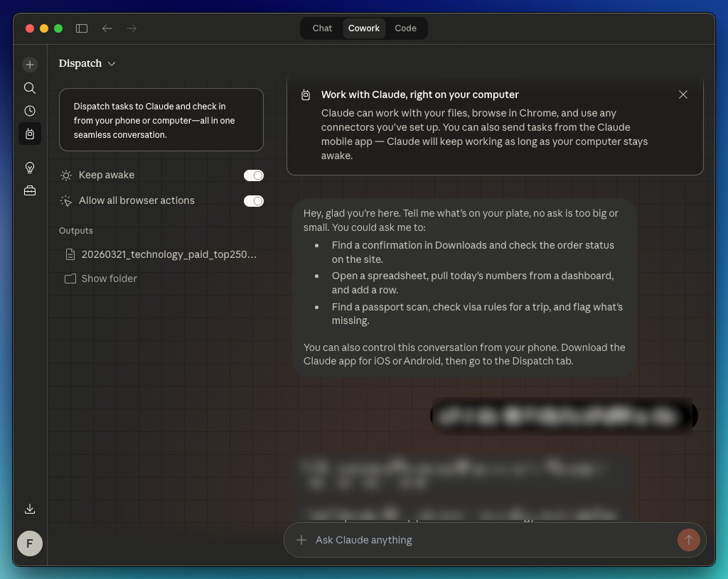Click the download icon at sidebar bottom

click(30, 509)
